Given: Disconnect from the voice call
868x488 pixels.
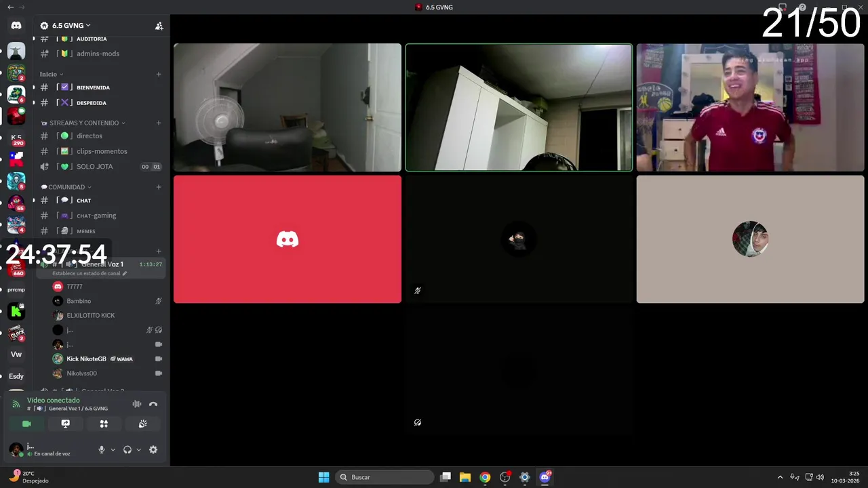Looking at the screenshot, I should 153,404.
